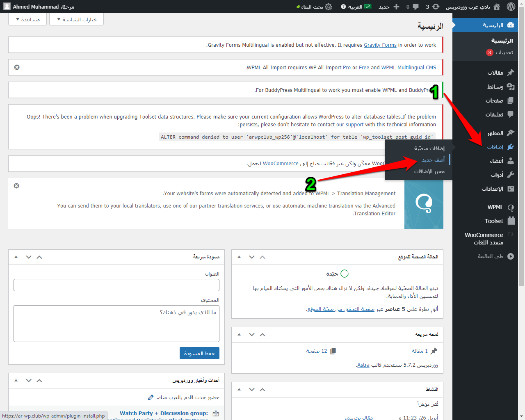Click the home icon in admin bar

click(x=497, y=7)
